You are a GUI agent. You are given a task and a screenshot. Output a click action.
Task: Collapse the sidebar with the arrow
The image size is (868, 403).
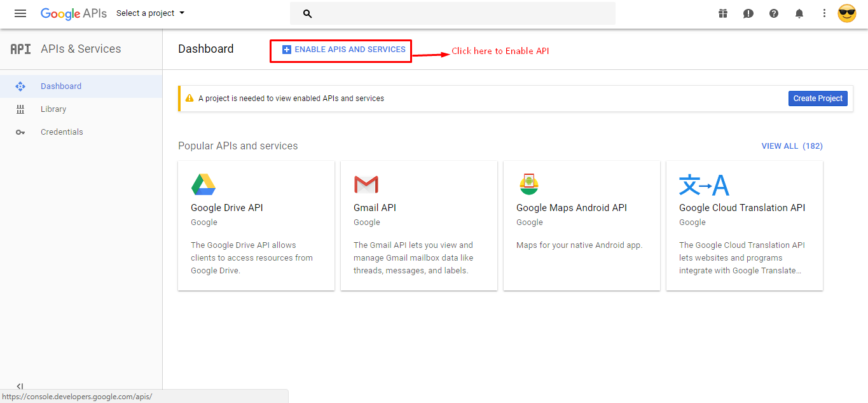click(20, 386)
